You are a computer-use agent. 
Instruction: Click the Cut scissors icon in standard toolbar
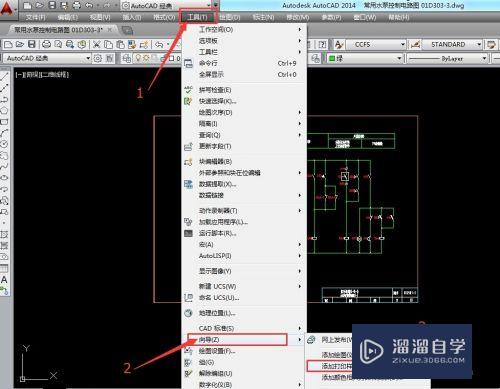click(97, 44)
